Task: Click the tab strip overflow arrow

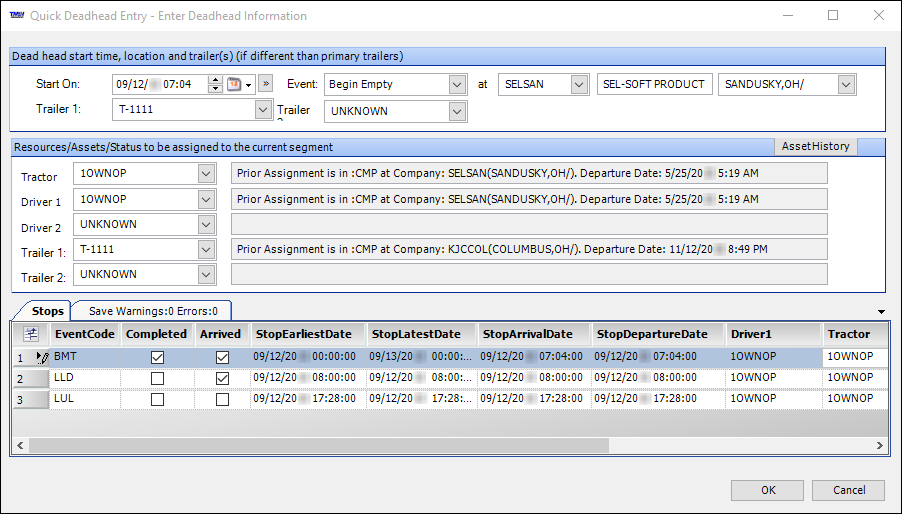Action: click(x=880, y=312)
